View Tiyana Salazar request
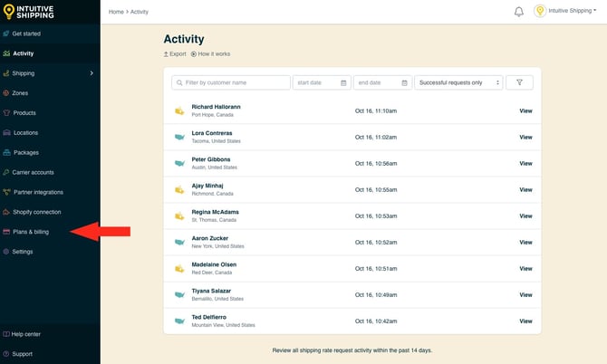The image size is (607, 364). click(525, 295)
